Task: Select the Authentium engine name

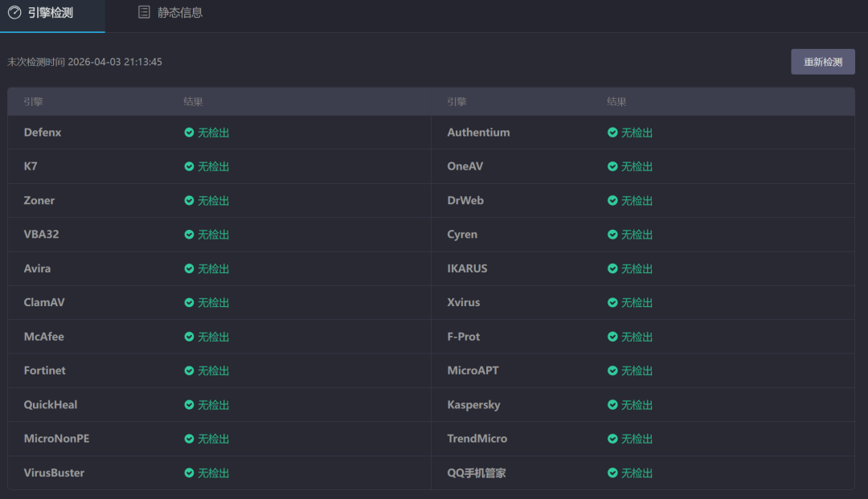Action: [x=478, y=133]
